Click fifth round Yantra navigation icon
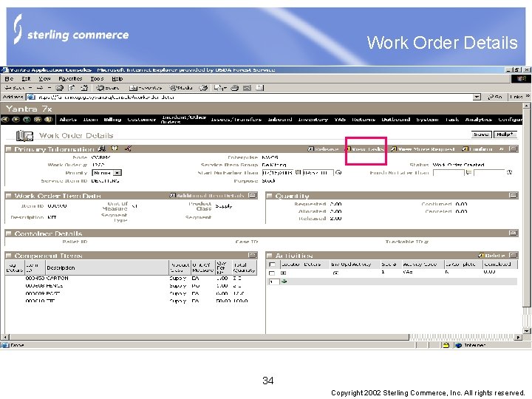 [48, 120]
